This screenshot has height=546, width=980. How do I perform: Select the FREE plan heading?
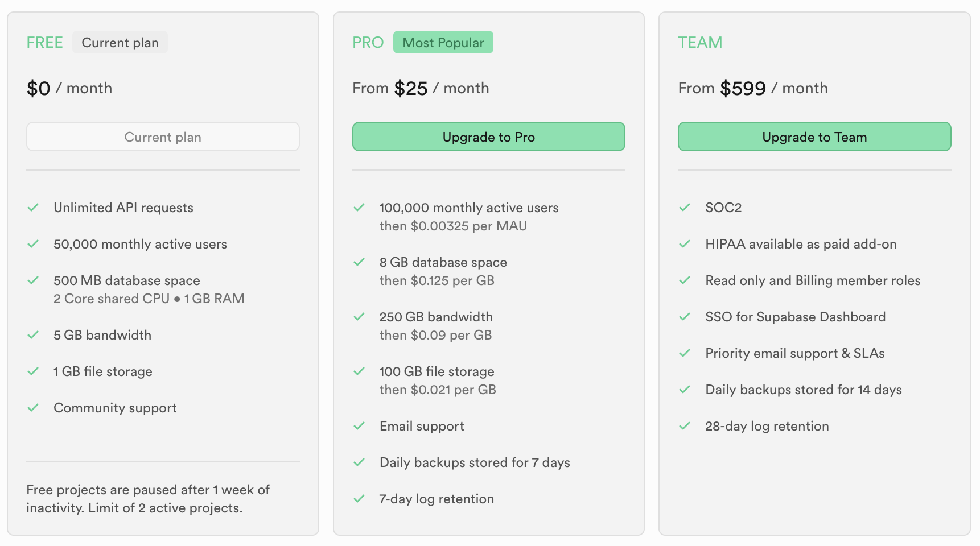pyautogui.click(x=44, y=43)
